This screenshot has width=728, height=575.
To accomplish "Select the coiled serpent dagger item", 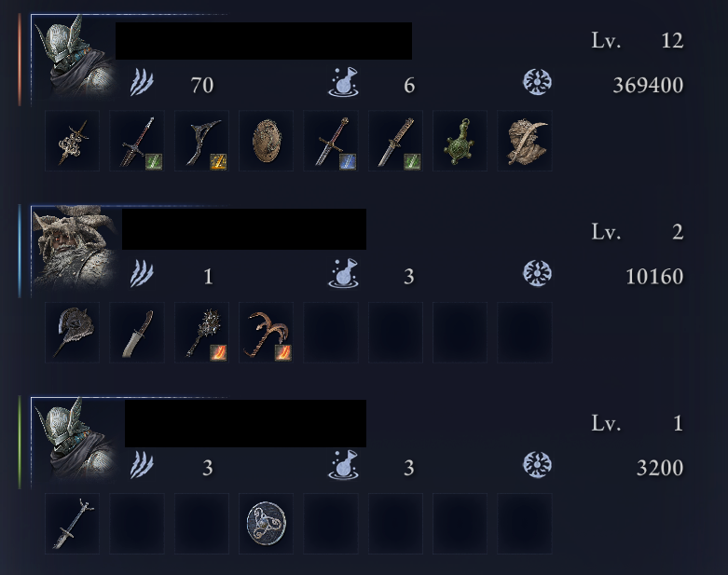I will point(72,141).
